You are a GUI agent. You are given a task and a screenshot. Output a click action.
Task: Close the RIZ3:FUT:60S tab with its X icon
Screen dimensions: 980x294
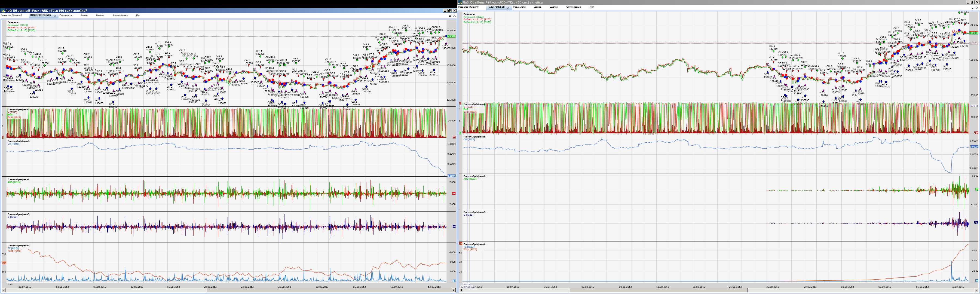click(x=508, y=8)
